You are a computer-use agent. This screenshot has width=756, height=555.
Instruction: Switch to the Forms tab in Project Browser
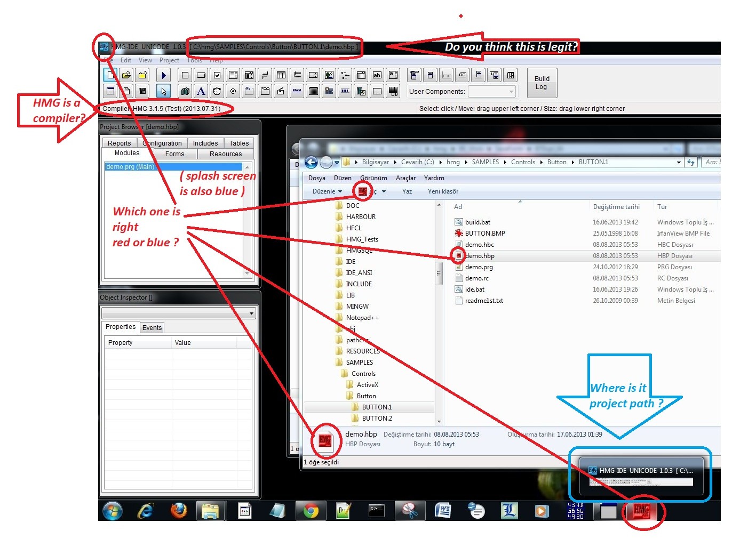[174, 154]
